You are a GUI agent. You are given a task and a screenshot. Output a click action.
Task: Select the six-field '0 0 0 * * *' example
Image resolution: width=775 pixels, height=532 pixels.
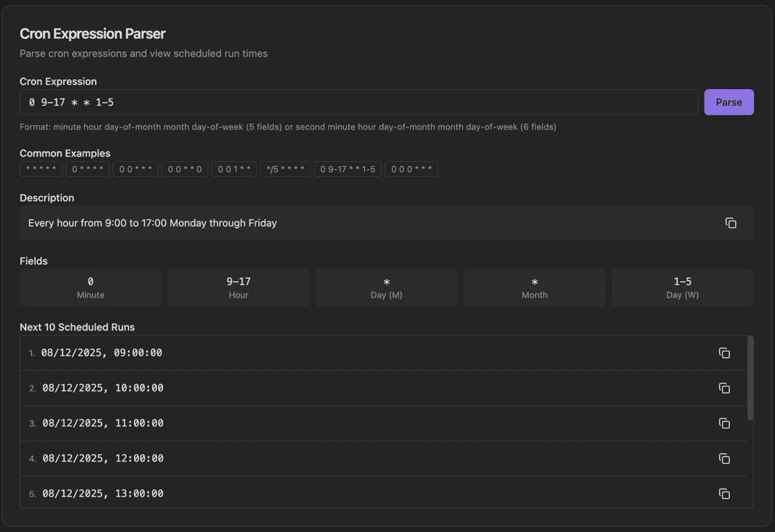pos(412,168)
